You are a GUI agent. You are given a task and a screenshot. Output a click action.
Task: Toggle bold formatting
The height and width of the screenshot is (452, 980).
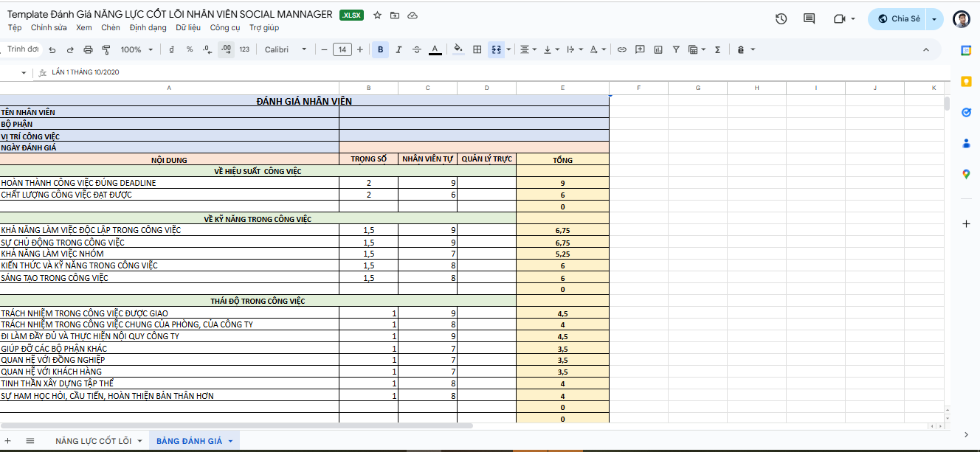pyautogui.click(x=380, y=49)
